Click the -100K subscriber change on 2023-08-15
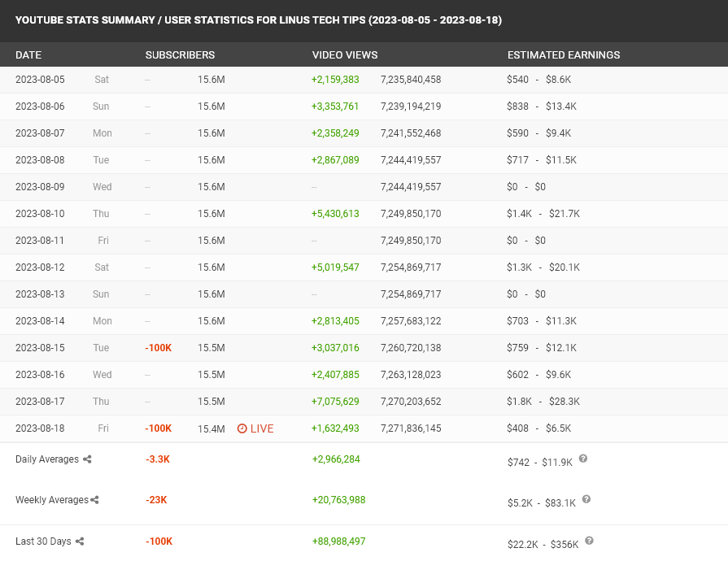The image size is (728, 561). tap(159, 347)
